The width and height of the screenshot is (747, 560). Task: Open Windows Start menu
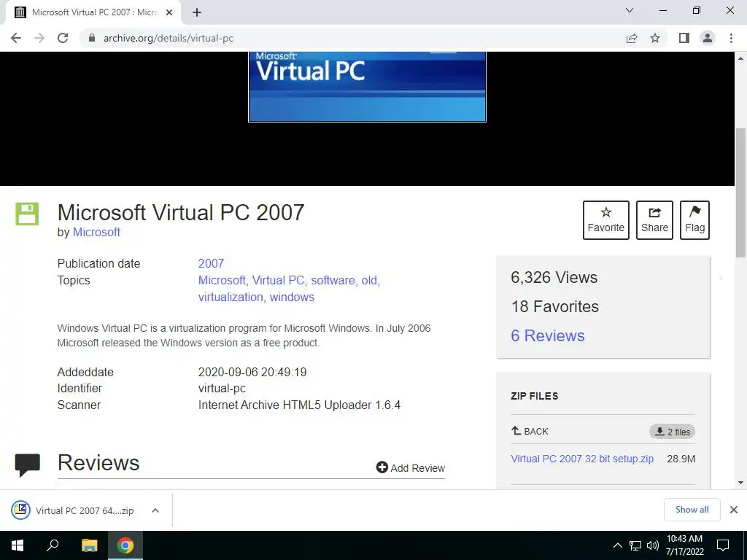point(18,545)
